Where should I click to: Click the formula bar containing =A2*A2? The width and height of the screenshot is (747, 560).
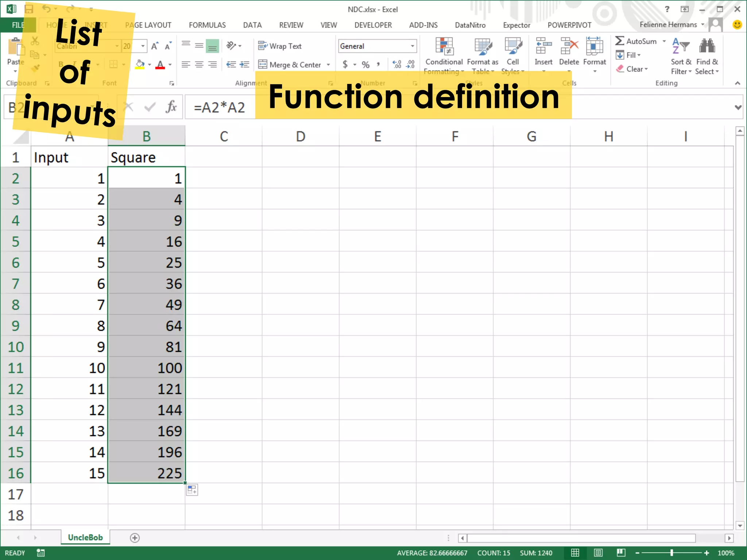(x=463, y=107)
